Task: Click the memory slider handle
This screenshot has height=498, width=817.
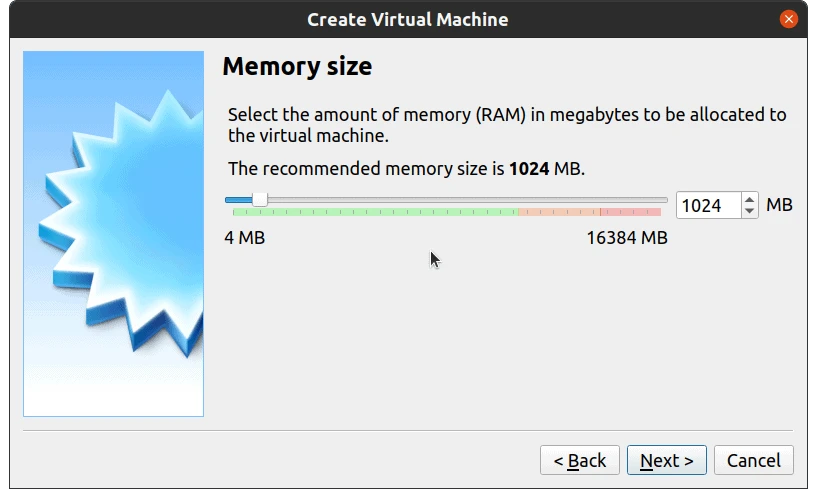Action: 260,200
